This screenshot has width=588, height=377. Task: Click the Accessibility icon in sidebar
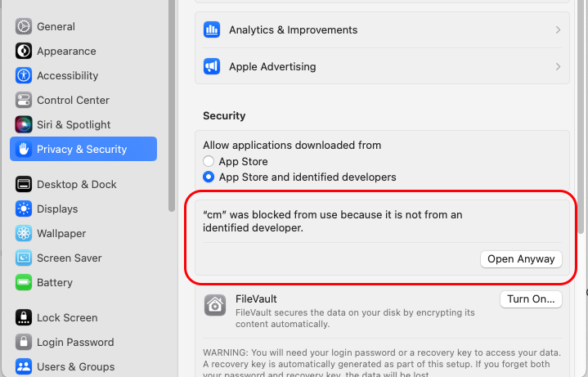pos(24,75)
